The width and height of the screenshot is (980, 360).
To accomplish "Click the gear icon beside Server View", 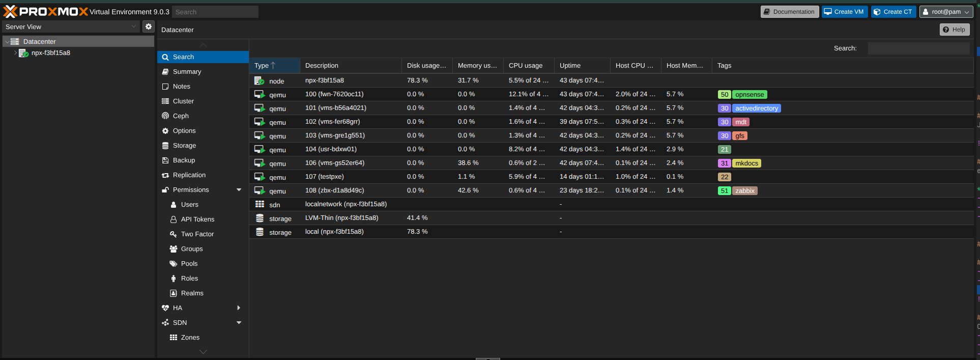I will coord(148,26).
